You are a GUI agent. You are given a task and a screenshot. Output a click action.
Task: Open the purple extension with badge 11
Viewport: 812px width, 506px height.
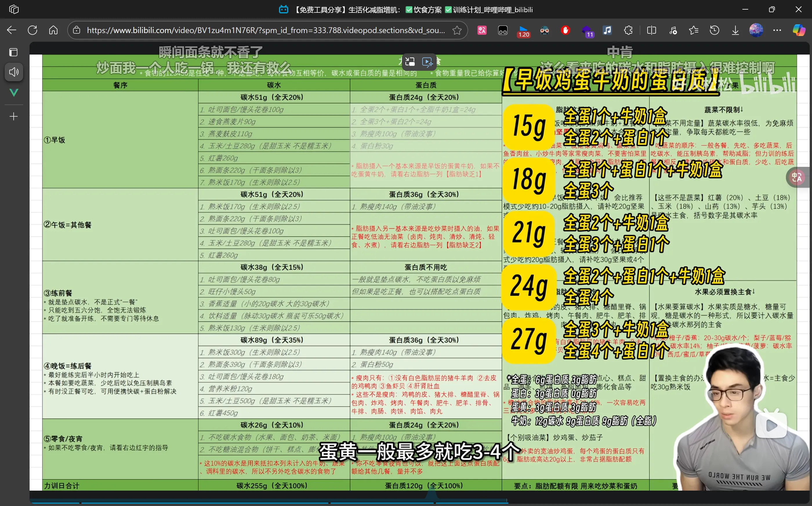(x=587, y=31)
